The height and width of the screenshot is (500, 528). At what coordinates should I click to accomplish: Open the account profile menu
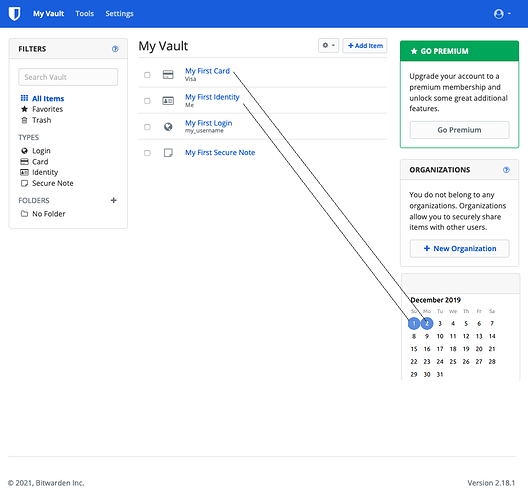click(x=502, y=14)
